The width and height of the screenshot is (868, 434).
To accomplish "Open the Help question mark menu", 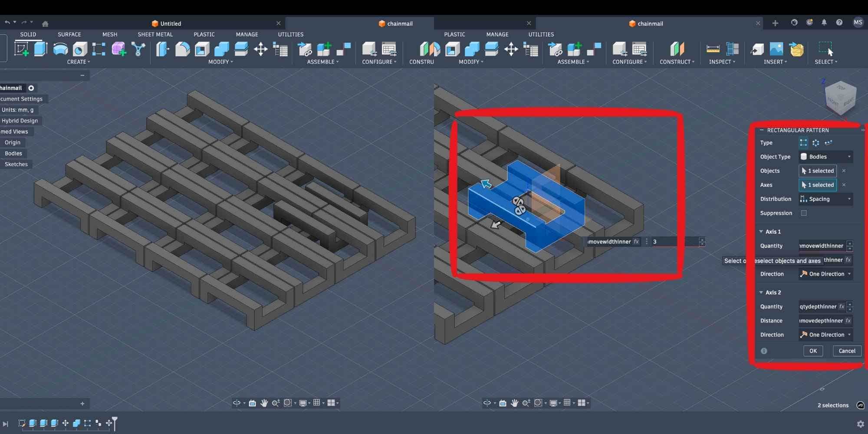I will 839,23.
